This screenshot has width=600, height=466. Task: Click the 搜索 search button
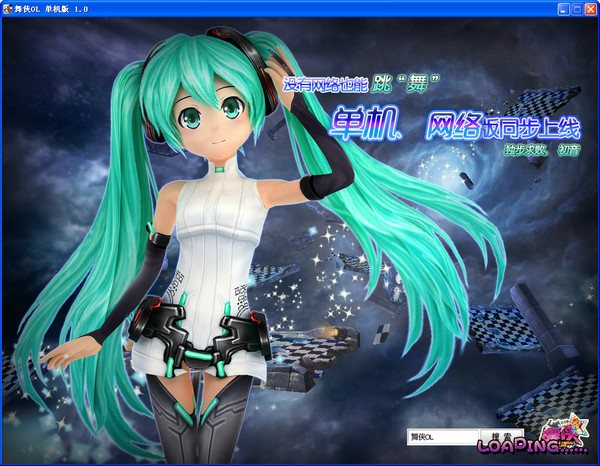[501, 435]
